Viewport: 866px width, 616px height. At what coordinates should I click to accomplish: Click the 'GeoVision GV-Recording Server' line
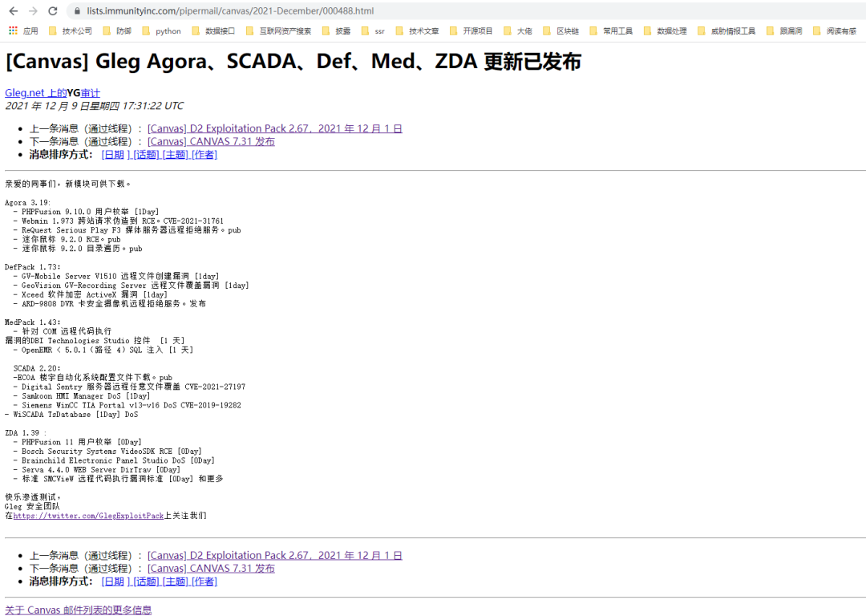point(132,286)
